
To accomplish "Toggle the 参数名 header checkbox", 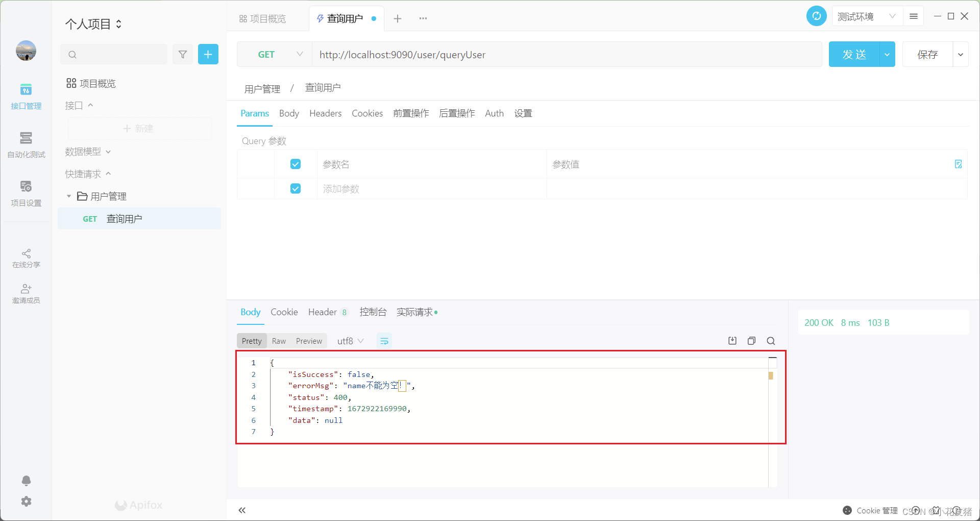I will pos(296,164).
